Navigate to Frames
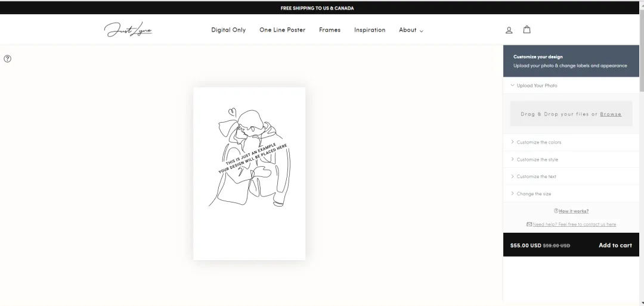Image resolution: width=644 pixels, height=306 pixels. (330, 30)
